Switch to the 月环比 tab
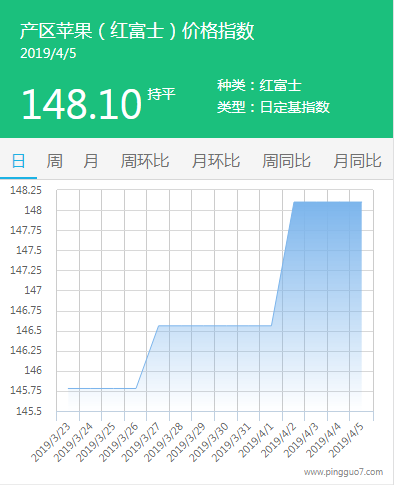394x485 pixels. (216, 161)
